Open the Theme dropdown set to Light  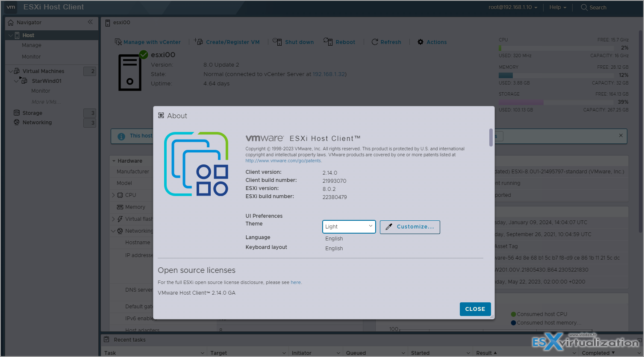pos(349,227)
